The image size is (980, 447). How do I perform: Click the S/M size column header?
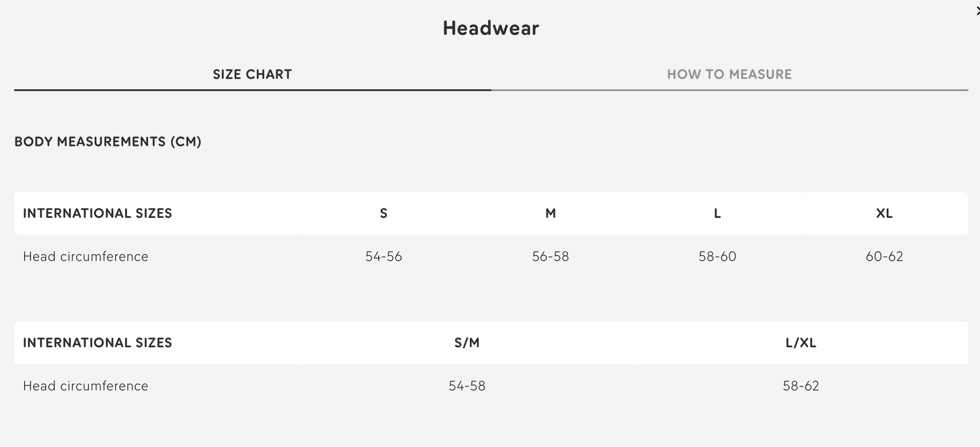467,343
